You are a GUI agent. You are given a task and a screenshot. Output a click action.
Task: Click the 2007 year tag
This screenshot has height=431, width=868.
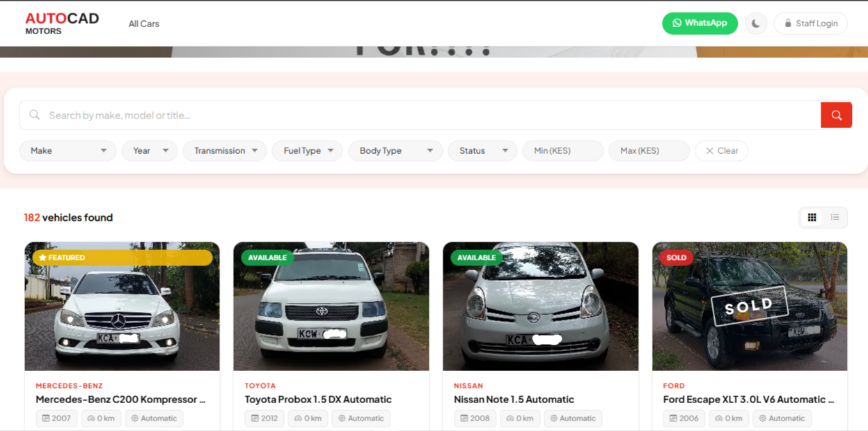click(x=56, y=418)
